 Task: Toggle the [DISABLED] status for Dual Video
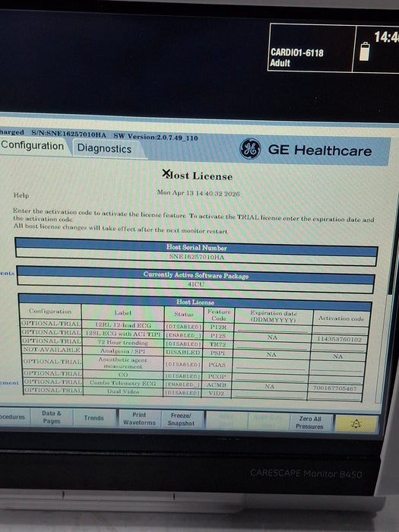coord(183,393)
